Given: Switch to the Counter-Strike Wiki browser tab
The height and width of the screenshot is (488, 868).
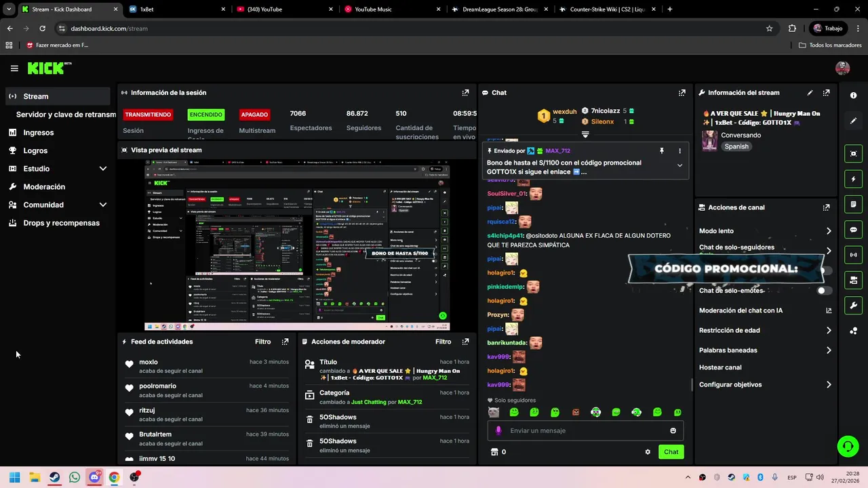Looking at the screenshot, I should [x=606, y=9].
